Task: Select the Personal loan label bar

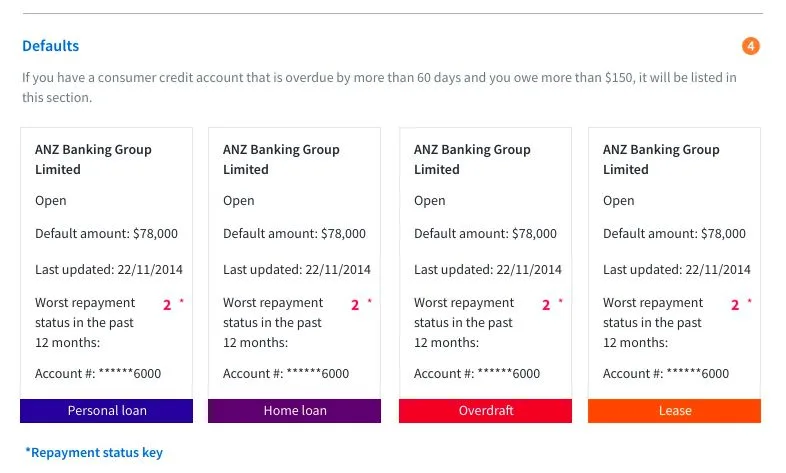Action: tap(106, 410)
